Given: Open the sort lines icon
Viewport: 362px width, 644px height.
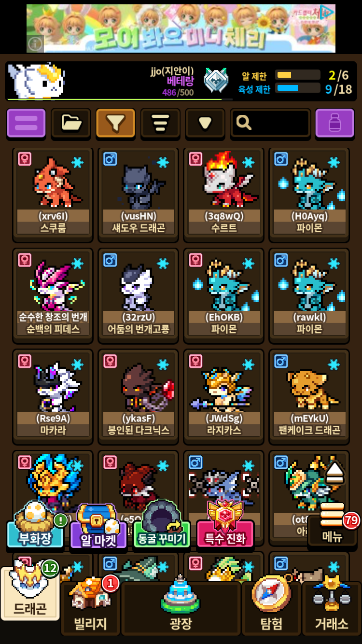Looking at the screenshot, I should click(160, 123).
